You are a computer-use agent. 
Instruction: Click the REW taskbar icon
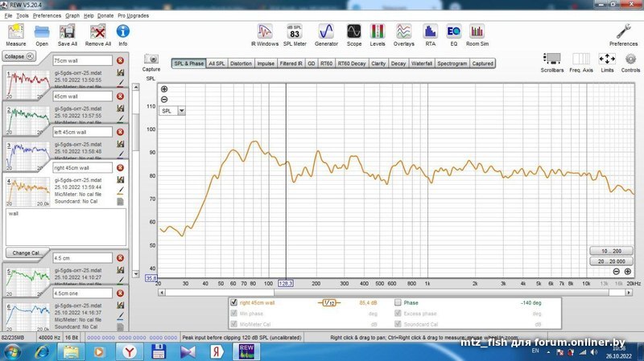coord(246,351)
